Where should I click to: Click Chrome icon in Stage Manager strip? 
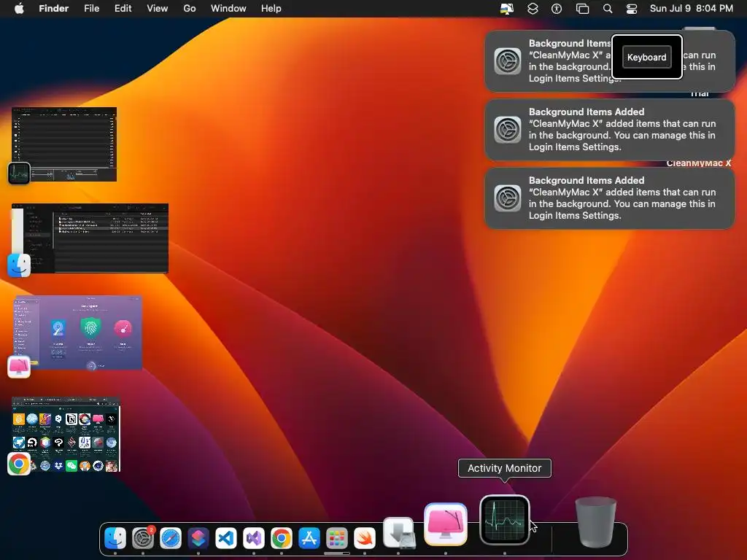click(19, 464)
